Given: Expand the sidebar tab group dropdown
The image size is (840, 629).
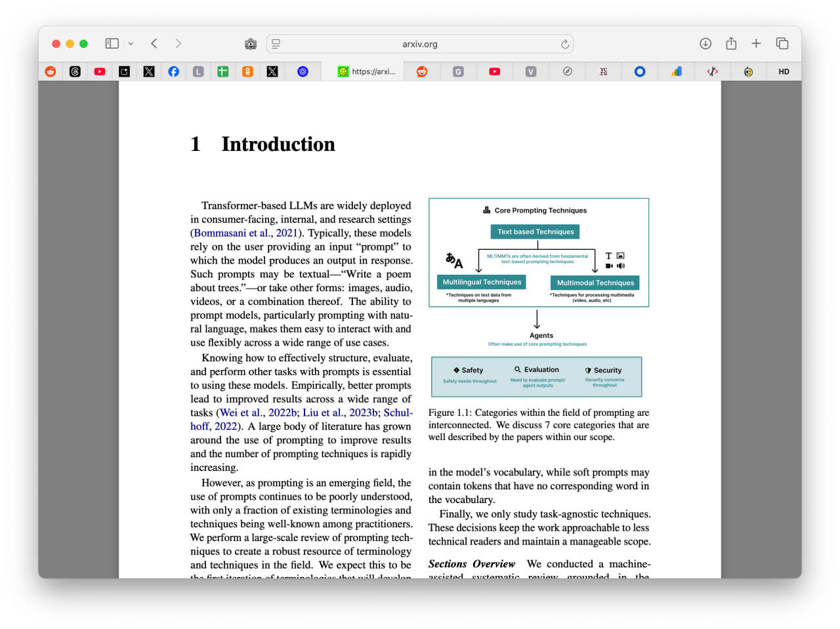Looking at the screenshot, I should pyautogui.click(x=131, y=44).
